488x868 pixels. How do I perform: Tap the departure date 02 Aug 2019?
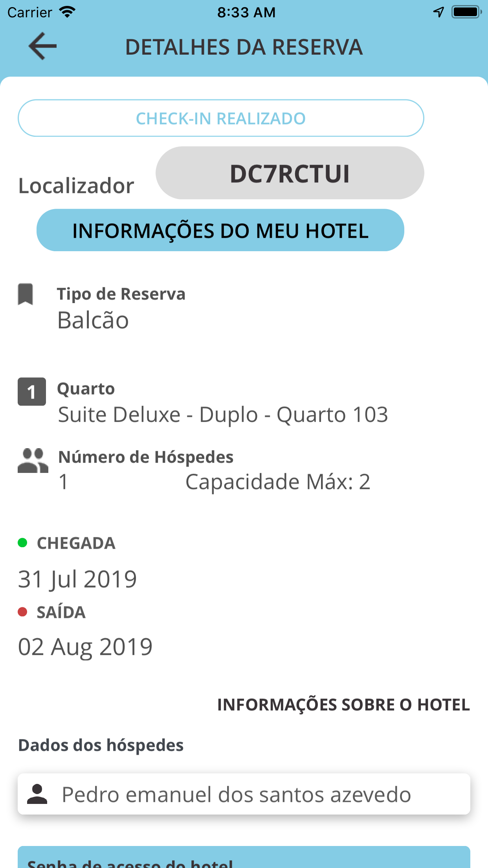pyautogui.click(x=85, y=647)
